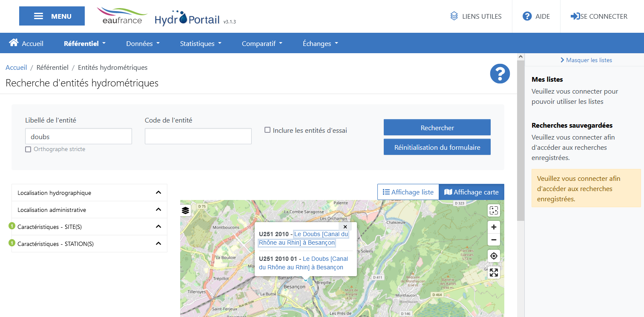Expand Localisation hydrographique filter section

tap(89, 193)
